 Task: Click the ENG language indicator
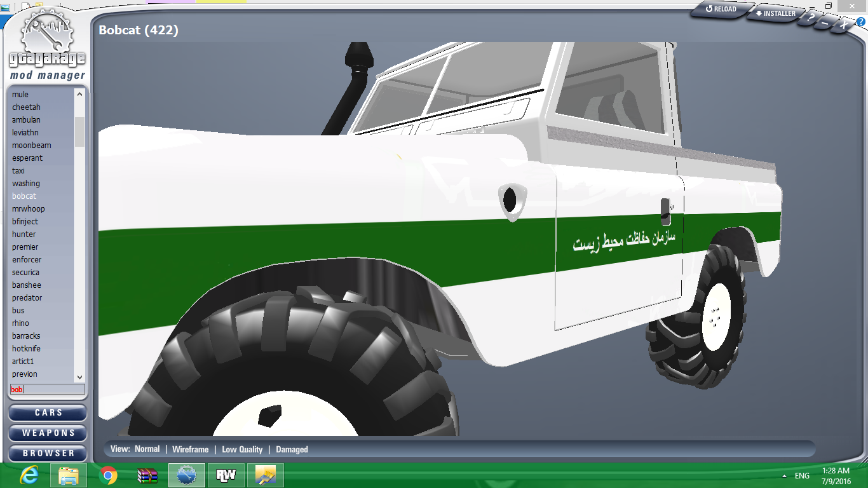(x=802, y=476)
